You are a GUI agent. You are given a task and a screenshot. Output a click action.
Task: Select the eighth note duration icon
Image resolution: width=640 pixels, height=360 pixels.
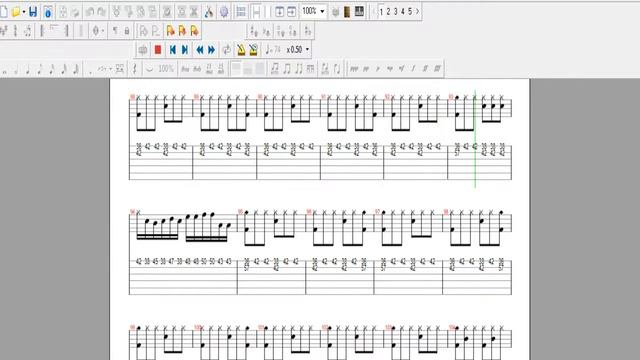(40, 69)
